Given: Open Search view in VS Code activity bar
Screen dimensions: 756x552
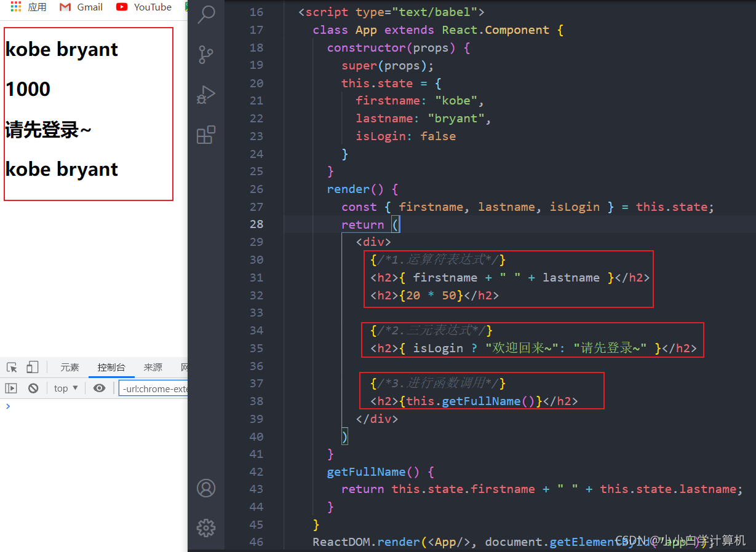Looking at the screenshot, I should [x=206, y=14].
